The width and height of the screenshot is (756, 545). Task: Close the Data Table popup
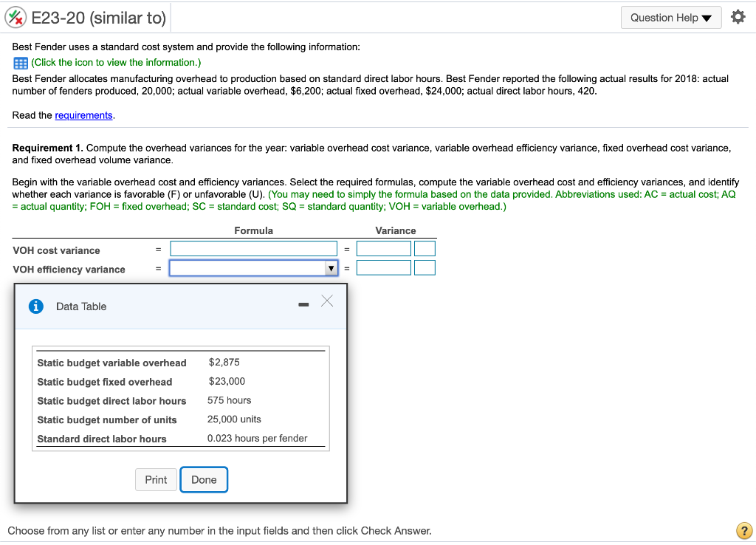click(x=327, y=301)
